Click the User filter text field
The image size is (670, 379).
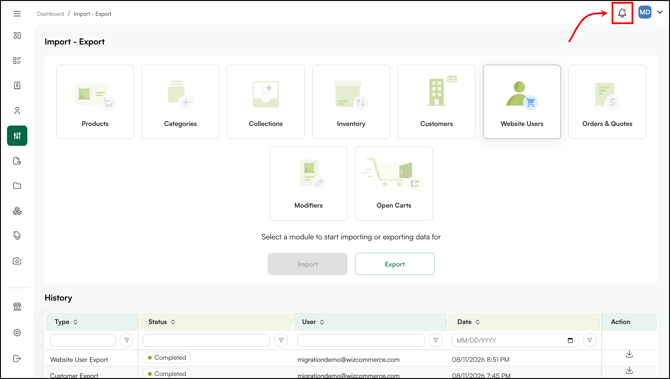[x=361, y=340]
